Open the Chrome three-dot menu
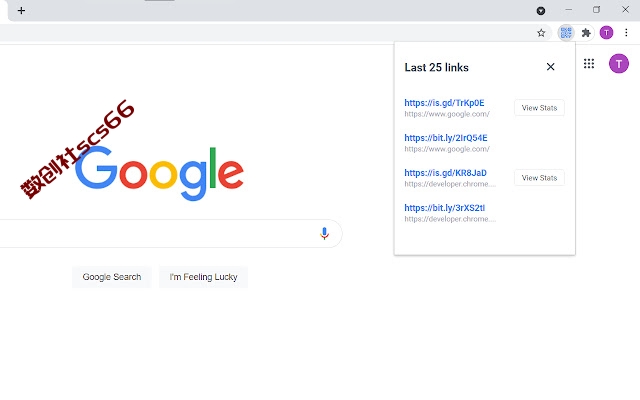 coord(626,33)
